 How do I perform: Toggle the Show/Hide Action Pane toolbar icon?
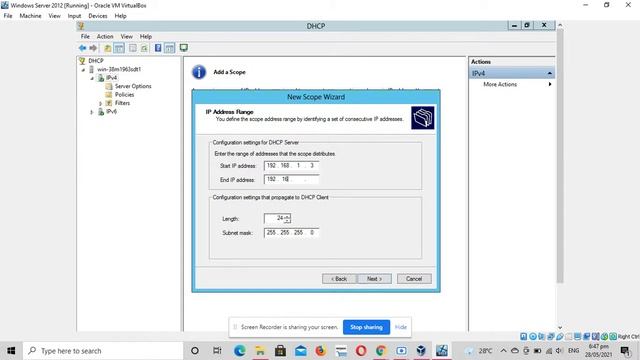coord(169,48)
